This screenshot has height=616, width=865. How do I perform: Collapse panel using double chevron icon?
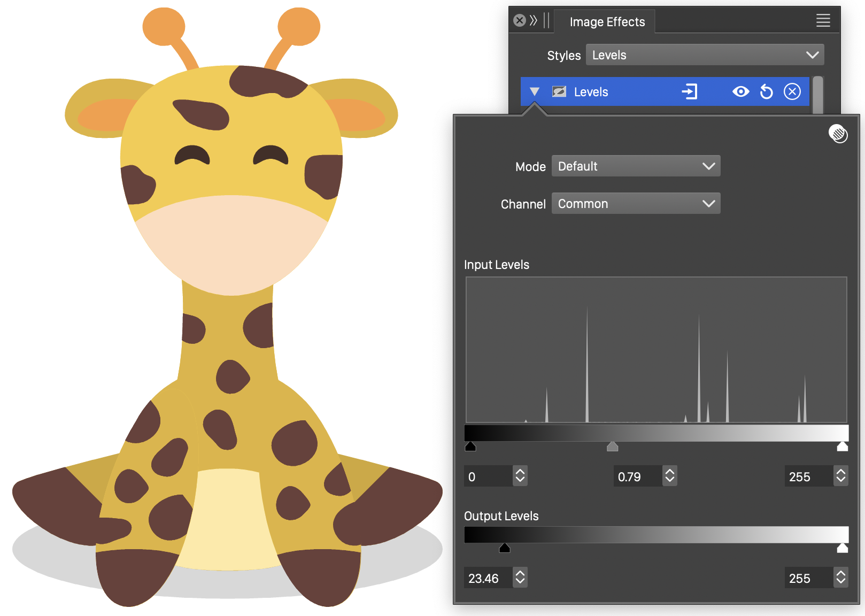tap(534, 21)
